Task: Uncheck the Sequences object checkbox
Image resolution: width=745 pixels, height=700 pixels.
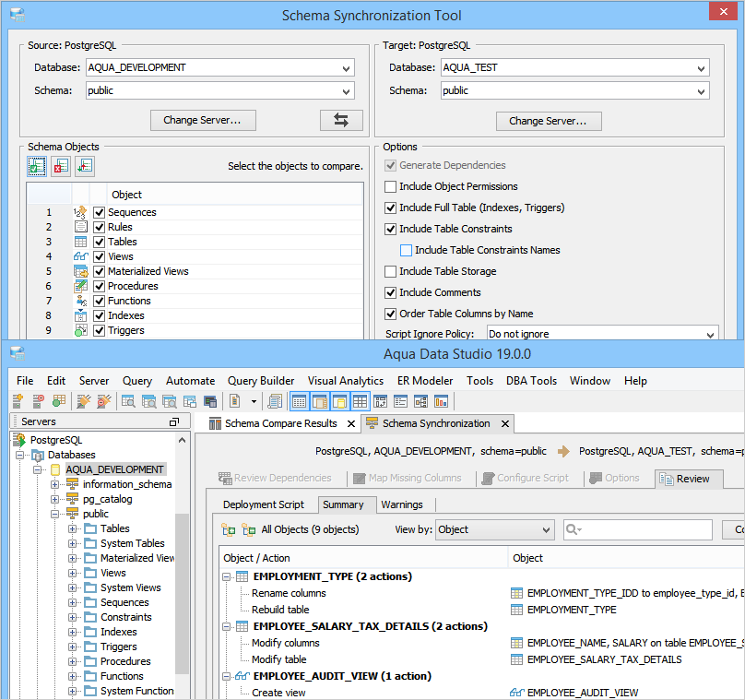Action: point(99,212)
